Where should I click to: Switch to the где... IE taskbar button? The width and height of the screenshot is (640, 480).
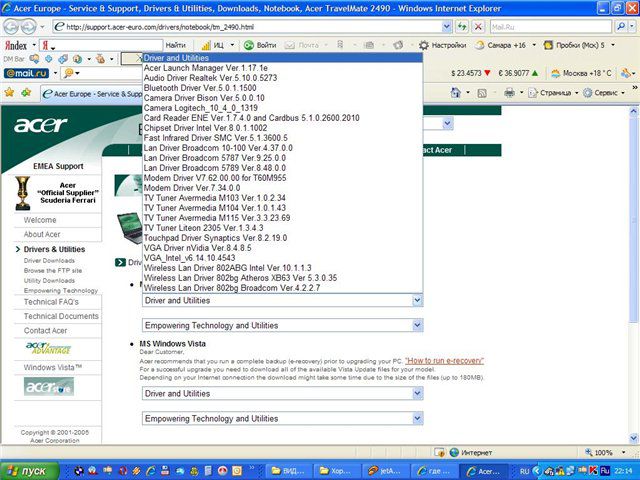[x=433, y=471]
